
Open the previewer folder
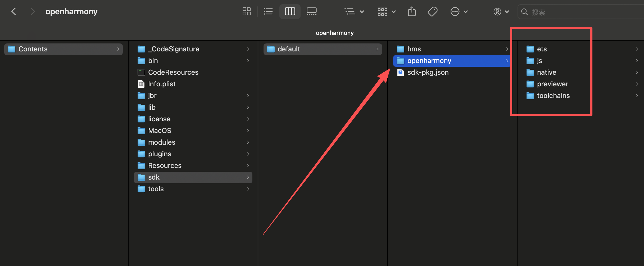pos(553,84)
